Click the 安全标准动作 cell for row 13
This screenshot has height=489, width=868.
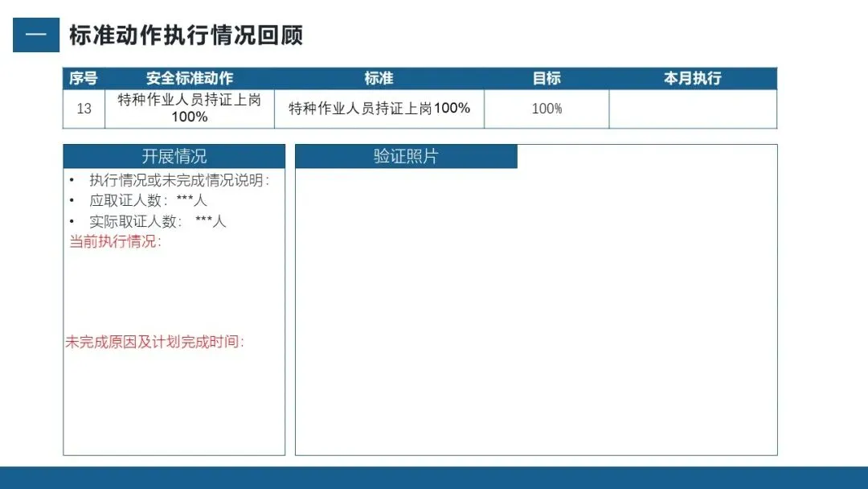click(x=190, y=109)
